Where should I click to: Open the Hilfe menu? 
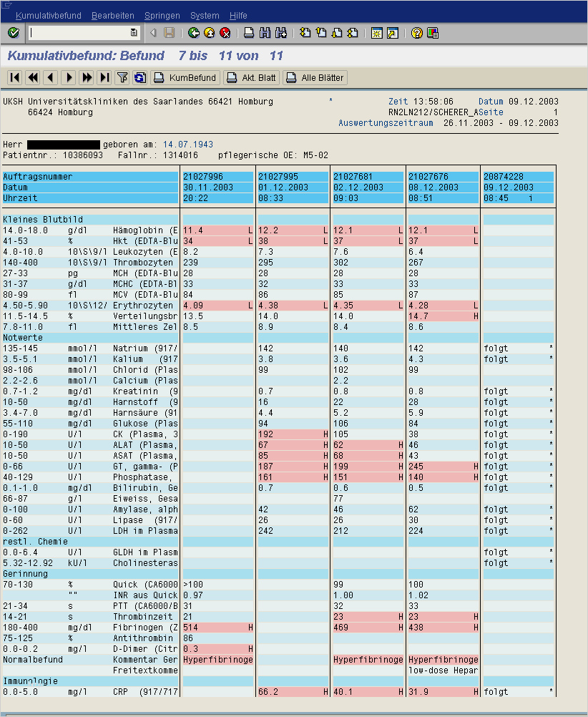tap(238, 16)
